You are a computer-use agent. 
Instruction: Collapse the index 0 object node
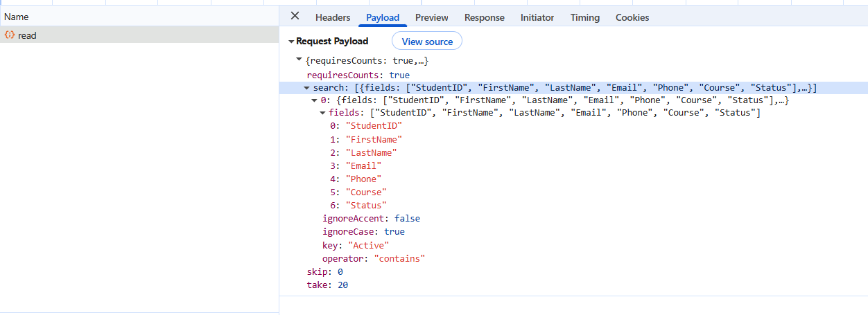315,100
